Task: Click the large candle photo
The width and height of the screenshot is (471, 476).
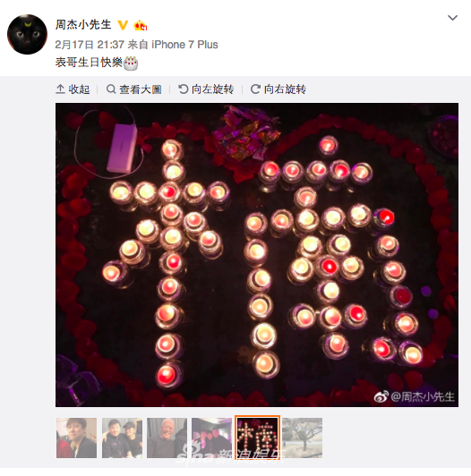Action: pos(257,255)
